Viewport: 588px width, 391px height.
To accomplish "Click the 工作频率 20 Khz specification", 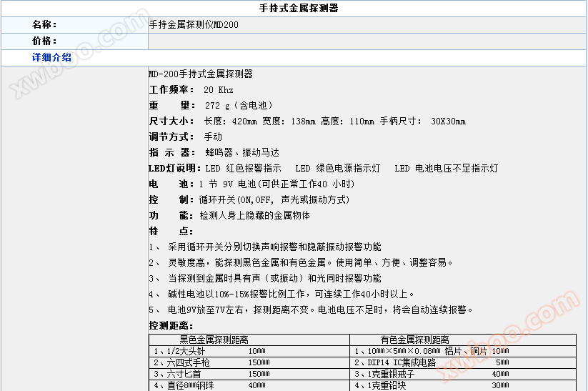I will coord(191,90).
